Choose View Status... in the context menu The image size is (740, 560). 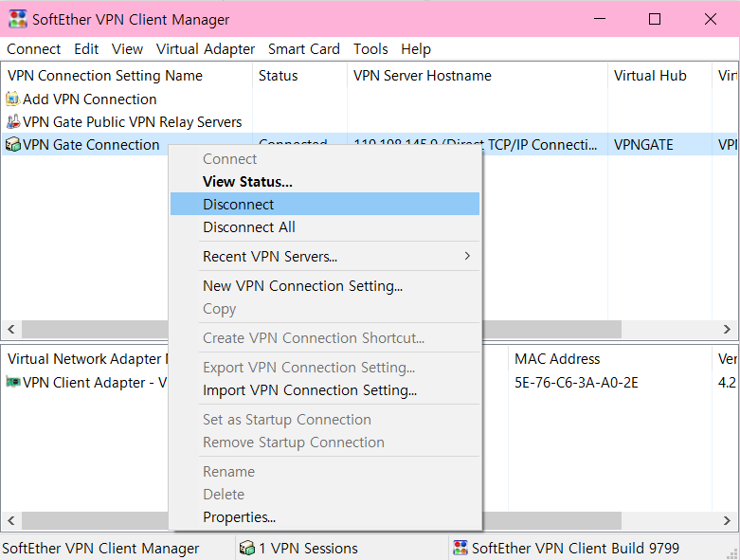coord(325,181)
